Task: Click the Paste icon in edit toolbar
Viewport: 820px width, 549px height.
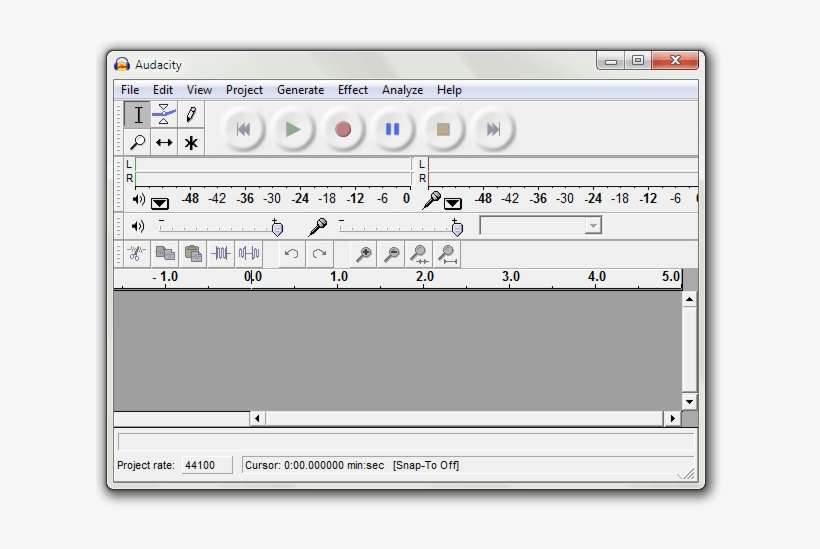Action: [193, 254]
